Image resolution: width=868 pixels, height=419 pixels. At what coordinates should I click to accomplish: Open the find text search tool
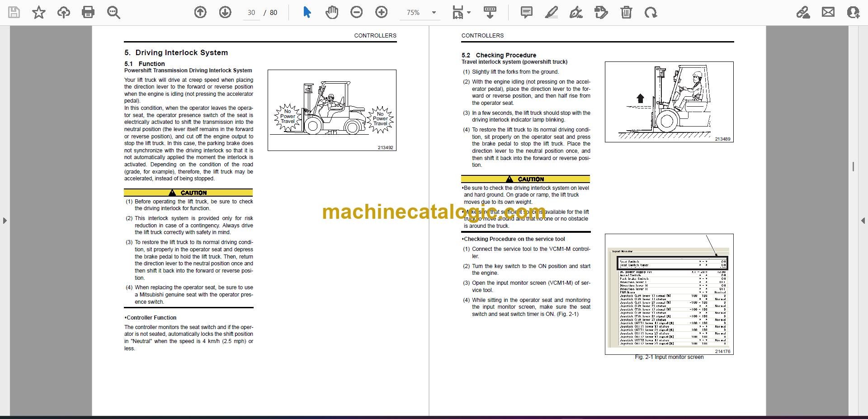pos(113,13)
